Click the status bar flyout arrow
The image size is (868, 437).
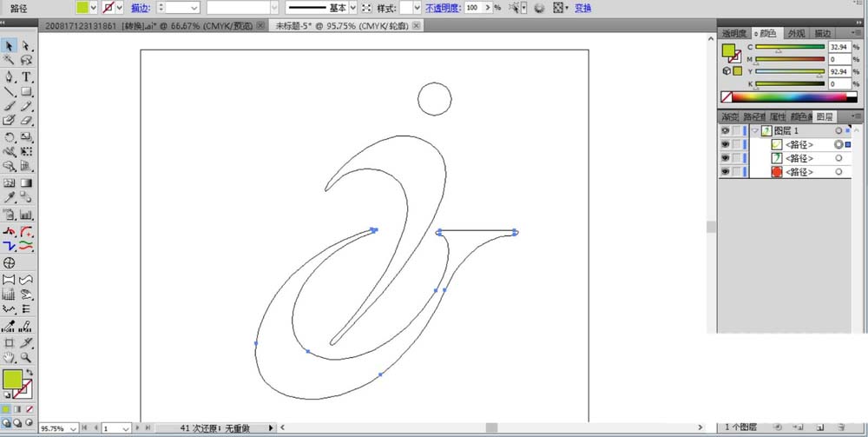pyautogui.click(x=271, y=428)
